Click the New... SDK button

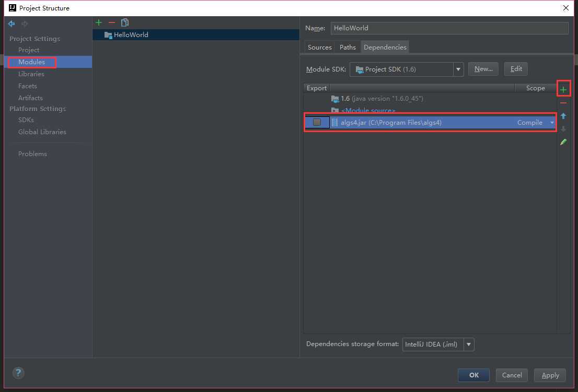(x=483, y=69)
